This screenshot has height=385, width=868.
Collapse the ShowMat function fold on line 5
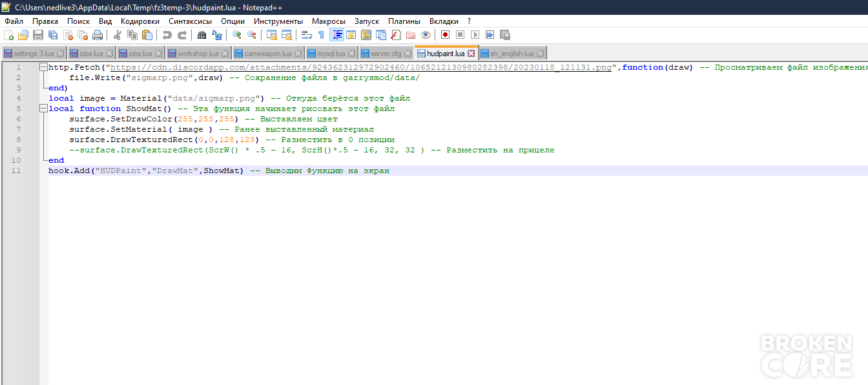43,109
